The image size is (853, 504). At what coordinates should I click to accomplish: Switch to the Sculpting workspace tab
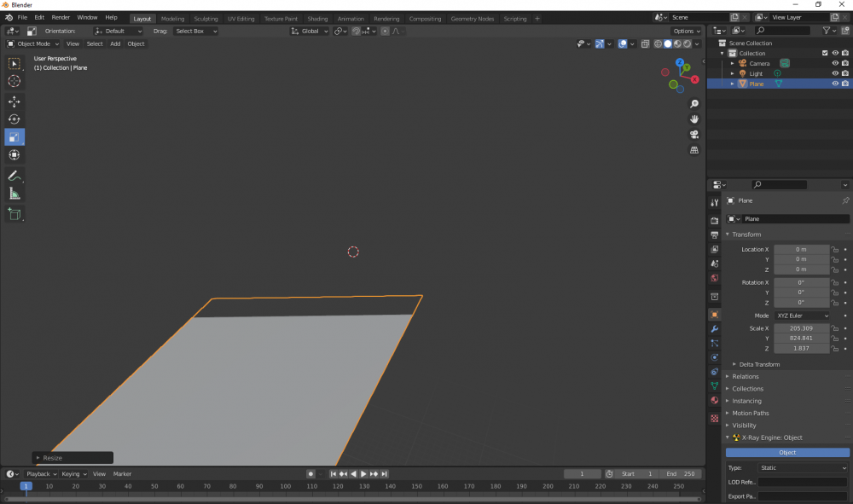[x=206, y=19]
